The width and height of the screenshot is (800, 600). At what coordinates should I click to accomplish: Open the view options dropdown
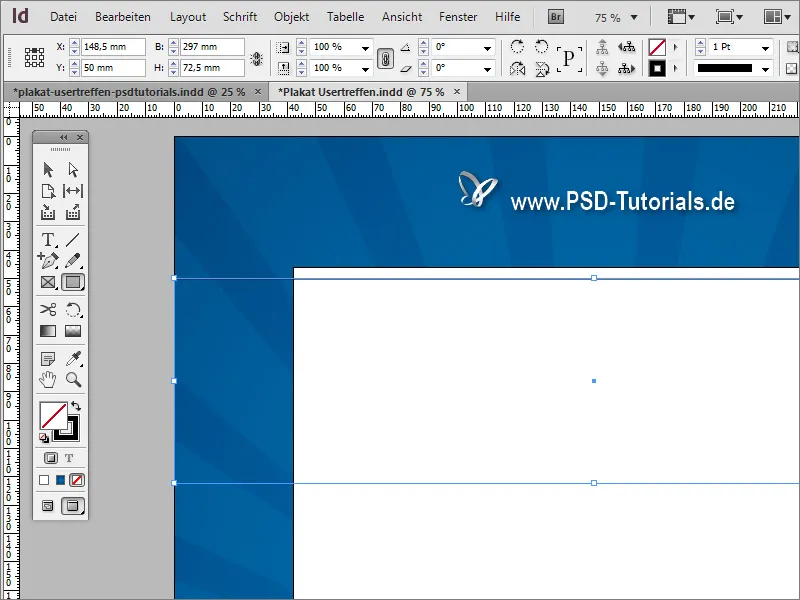(681, 17)
